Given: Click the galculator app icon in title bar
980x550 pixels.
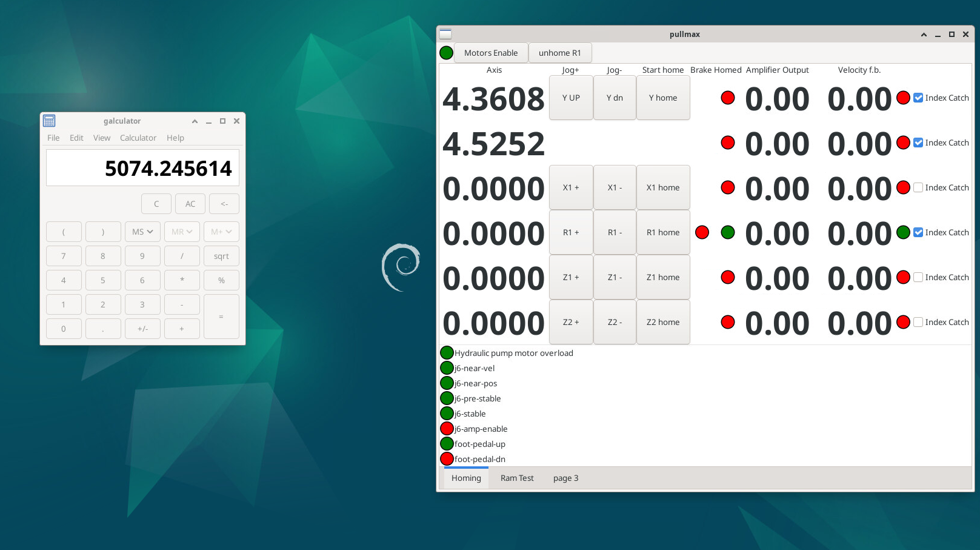Looking at the screenshot, I should pyautogui.click(x=50, y=121).
